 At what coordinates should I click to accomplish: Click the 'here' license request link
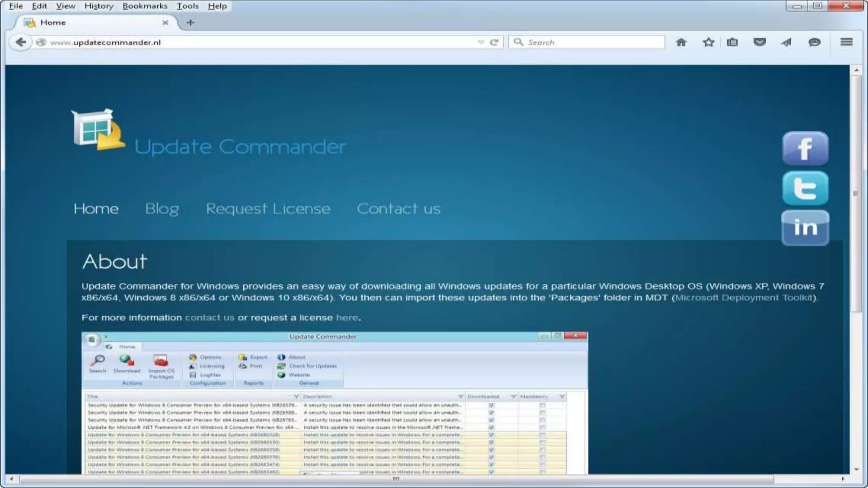(x=347, y=317)
